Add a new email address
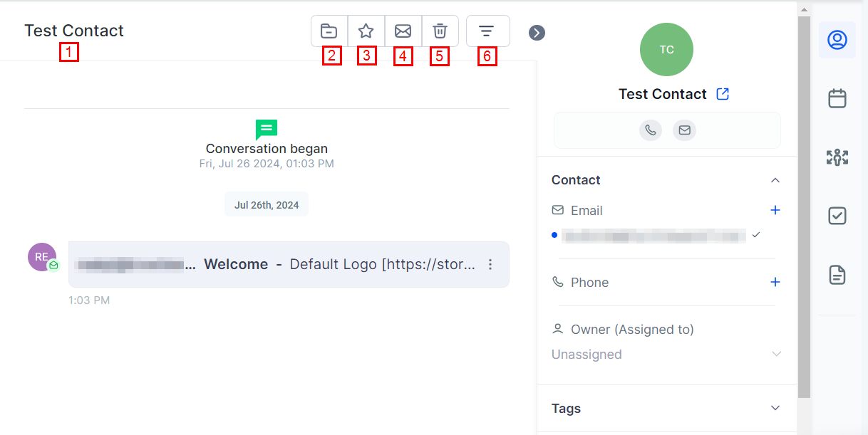This screenshot has width=868, height=435. pyautogui.click(x=775, y=210)
